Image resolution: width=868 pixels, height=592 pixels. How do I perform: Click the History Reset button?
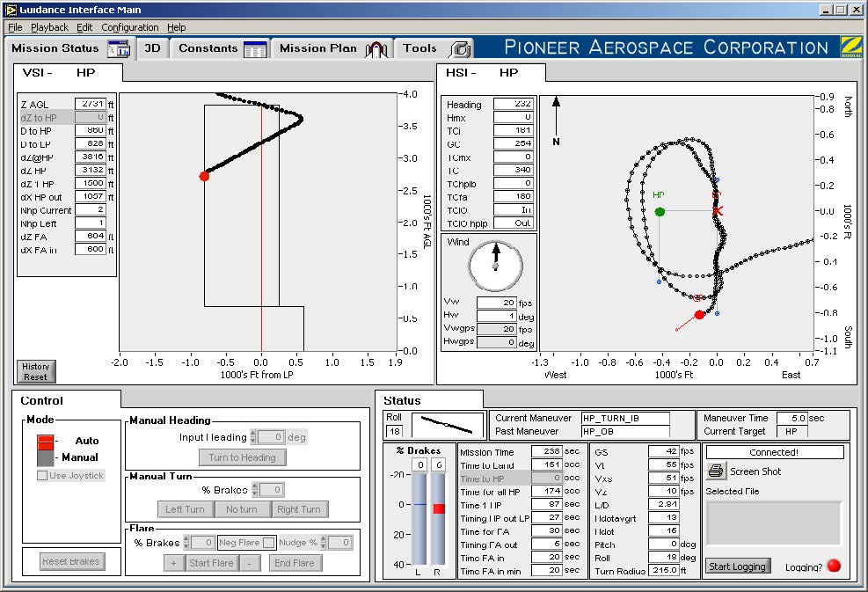click(36, 371)
